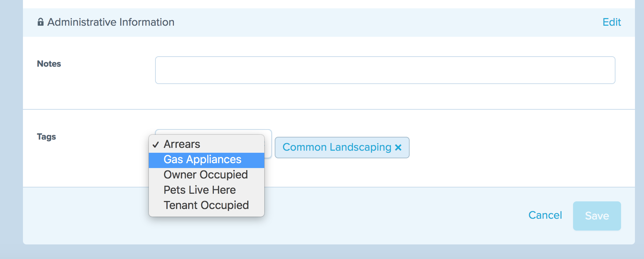
Task: Click the Tags select box behind the menu
Action: click(x=268, y=144)
